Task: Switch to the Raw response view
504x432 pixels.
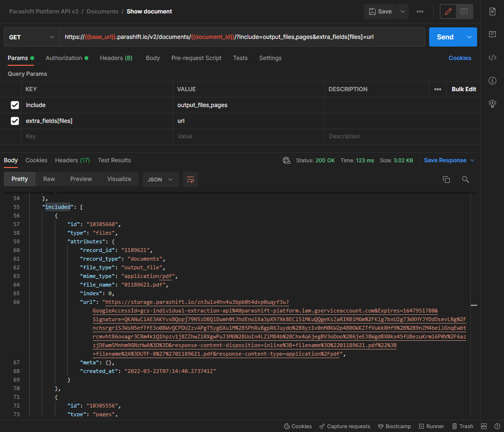Action: 49,179
